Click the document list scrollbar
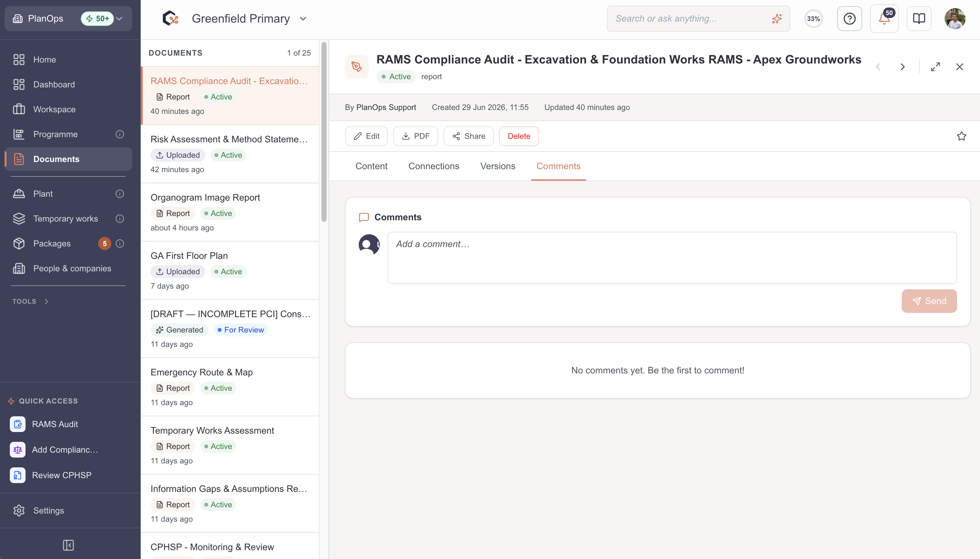 click(x=324, y=132)
